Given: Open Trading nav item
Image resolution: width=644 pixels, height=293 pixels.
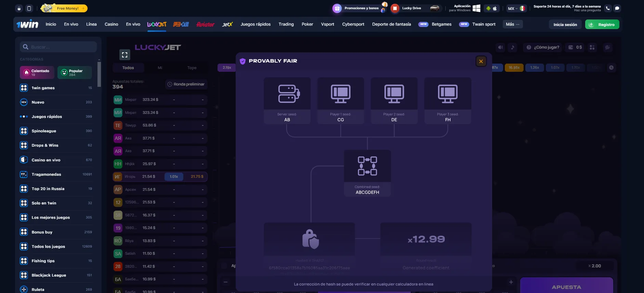Looking at the screenshot, I should click(x=286, y=24).
